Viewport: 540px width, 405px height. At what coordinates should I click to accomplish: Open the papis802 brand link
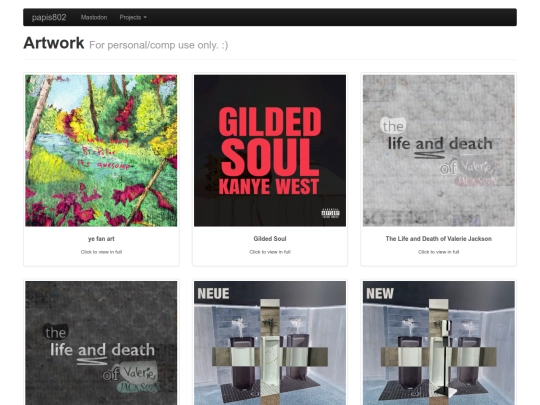pyautogui.click(x=49, y=17)
